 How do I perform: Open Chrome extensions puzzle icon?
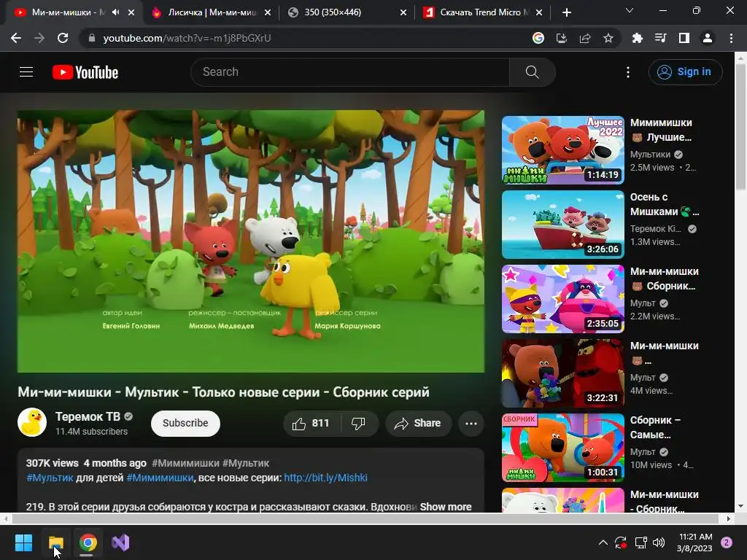pyautogui.click(x=637, y=38)
